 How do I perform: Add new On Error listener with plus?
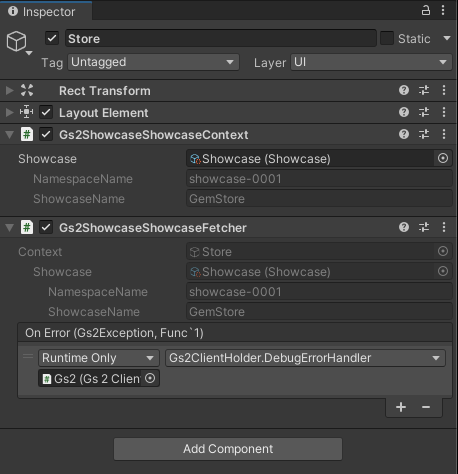pyautogui.click(x=401, y=407)
